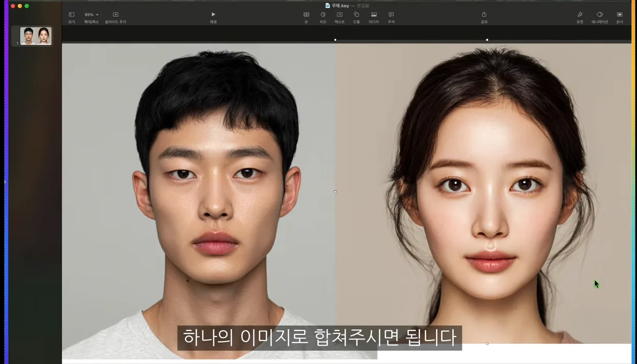
Task: Open the 도형 shapes picker
Action: pyautogui.click(x=356, y=17)
